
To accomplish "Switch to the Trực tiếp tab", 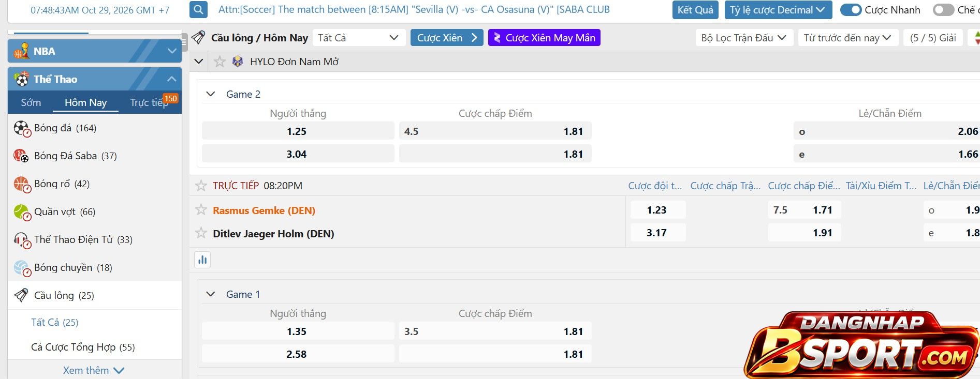I will [x=149, y=102].
